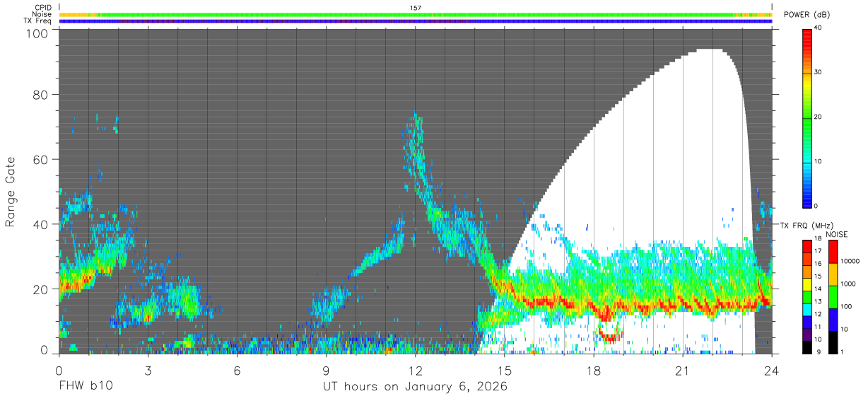
Task: Click the x-axis tick label '12'
Action: (x=416, y=370)
